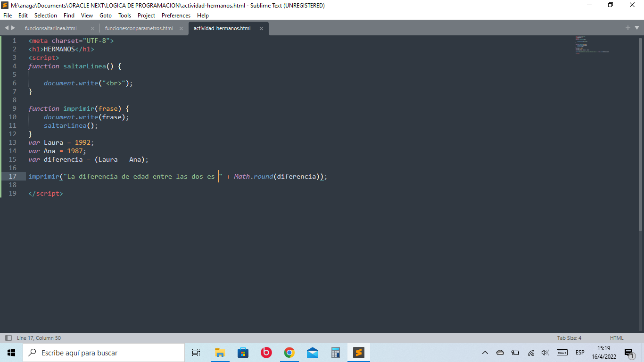Click the saltarLinea function name on line 4
The image size is (644, 362).
(85, 66)
